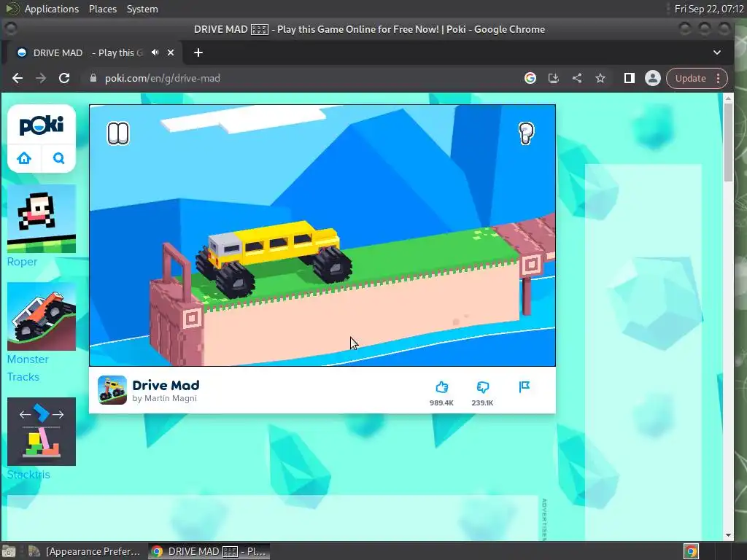Toggle Chrome side panel
The width and height of the screenshot is (747, 560).
pos(630,78)
